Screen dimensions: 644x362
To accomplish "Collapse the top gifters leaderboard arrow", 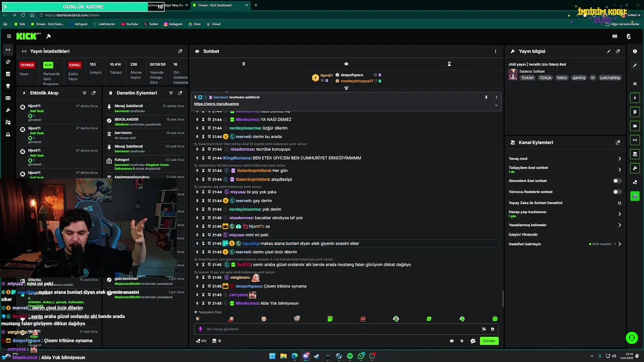I will 346,88.
